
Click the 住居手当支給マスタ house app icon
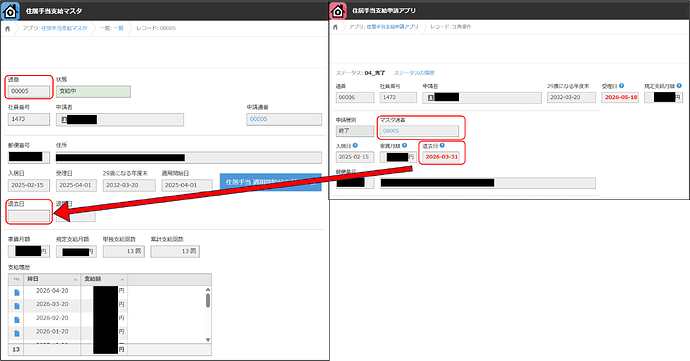coord(10,11)
